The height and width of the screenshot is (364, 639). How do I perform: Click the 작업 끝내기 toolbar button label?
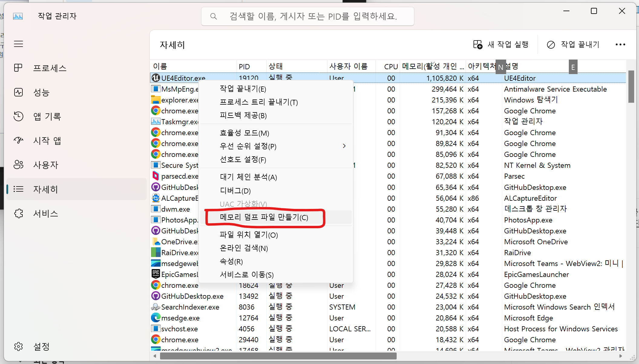580,45
